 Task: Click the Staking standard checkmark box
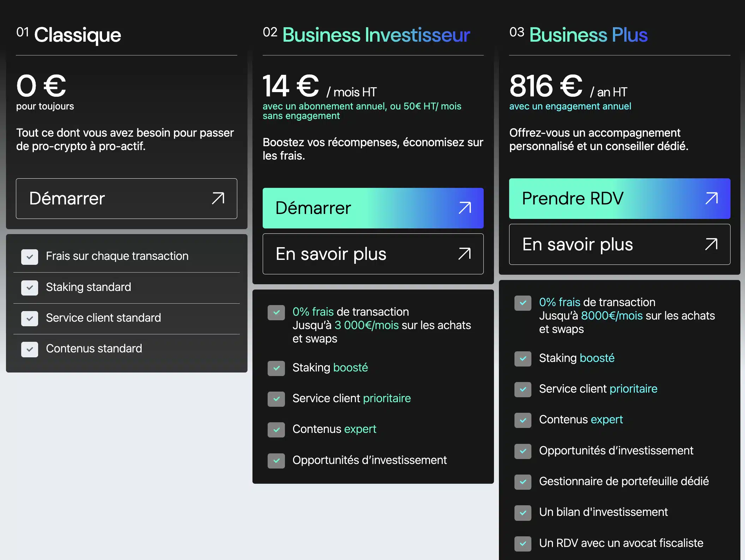(30, 288)
